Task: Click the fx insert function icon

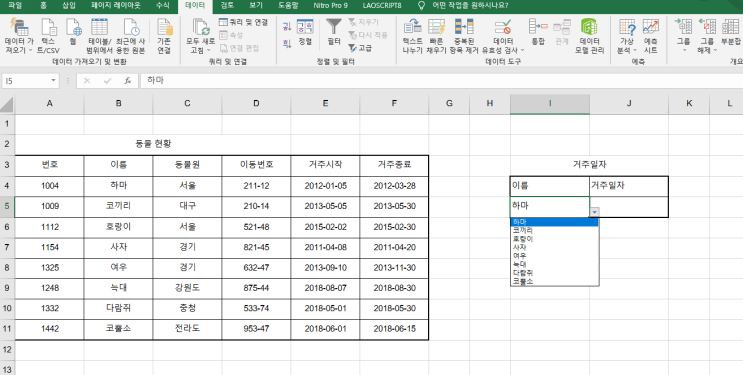Action: pyautogui.click(x=127, y=81)
